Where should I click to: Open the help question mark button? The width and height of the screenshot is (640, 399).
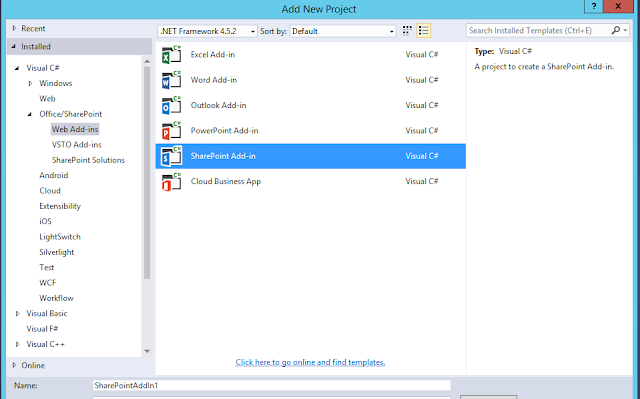pos(593,6)
